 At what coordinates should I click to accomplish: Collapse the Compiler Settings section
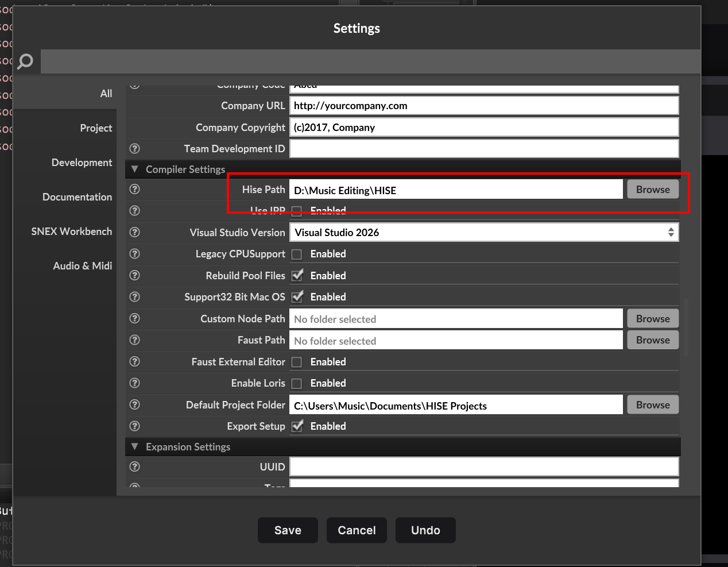point(135,169)
